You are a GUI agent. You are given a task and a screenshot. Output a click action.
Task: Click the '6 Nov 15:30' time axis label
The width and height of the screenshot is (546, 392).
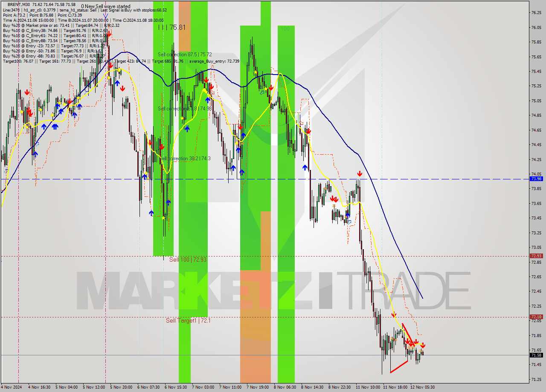(175, 387)
